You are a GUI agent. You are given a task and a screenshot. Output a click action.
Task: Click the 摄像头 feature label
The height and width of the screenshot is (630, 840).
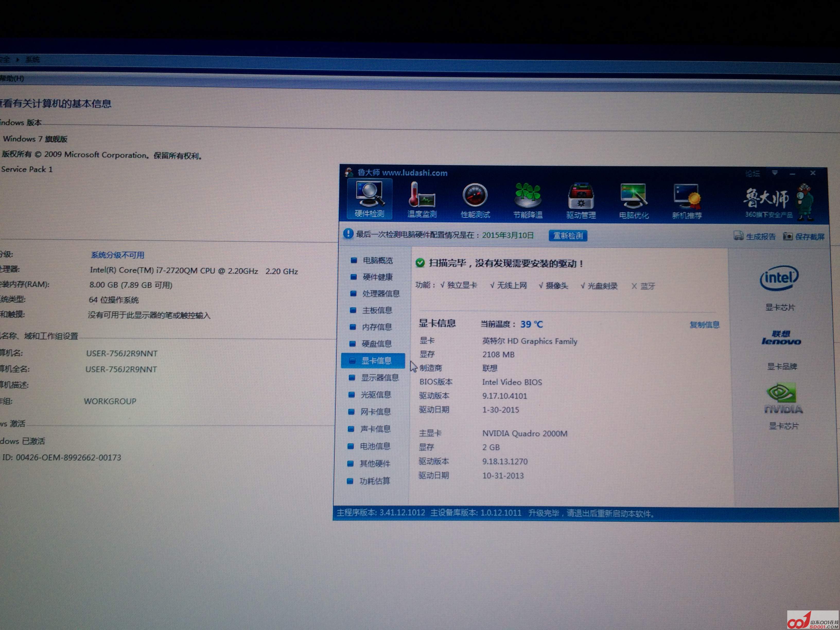click(x=557, y=286)
